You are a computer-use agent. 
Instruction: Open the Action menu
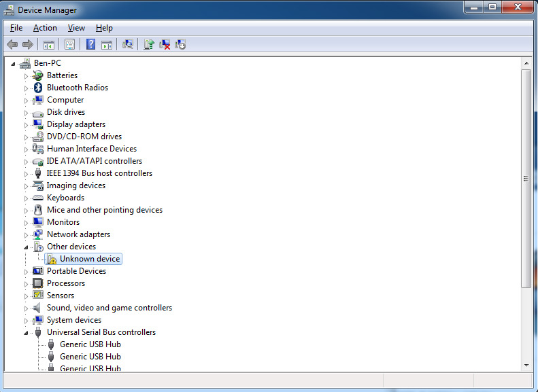pyautogui.click(x=45, y=28)
